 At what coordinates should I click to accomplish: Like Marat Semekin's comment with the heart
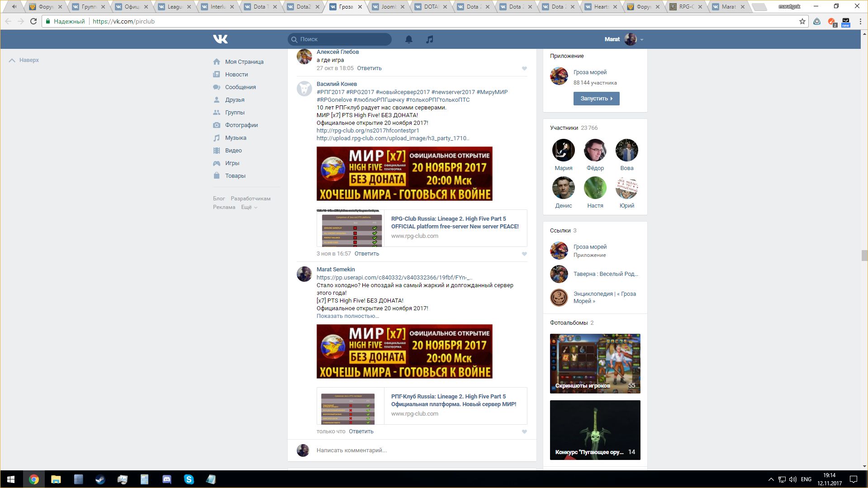pyautogui.click(x=524, y=431)
